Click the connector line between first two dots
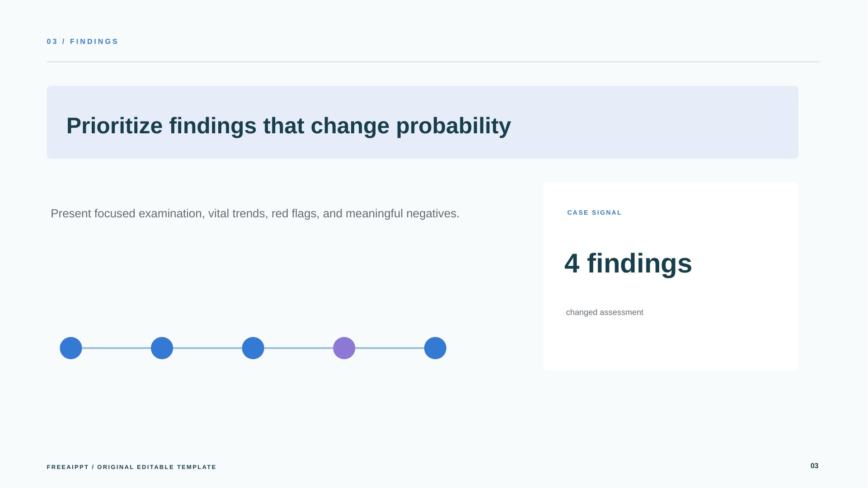Viewport: 868px width, 488px height. (117, 348)
